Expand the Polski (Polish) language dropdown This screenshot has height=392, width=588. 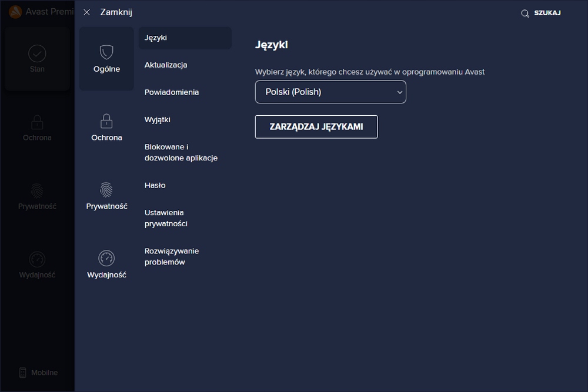(x=330, y=92)
